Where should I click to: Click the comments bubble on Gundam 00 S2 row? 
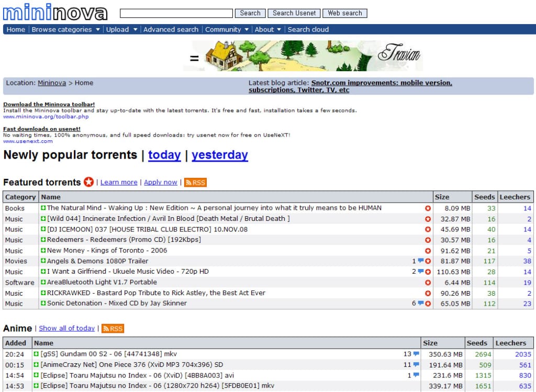tap(416, 354)
